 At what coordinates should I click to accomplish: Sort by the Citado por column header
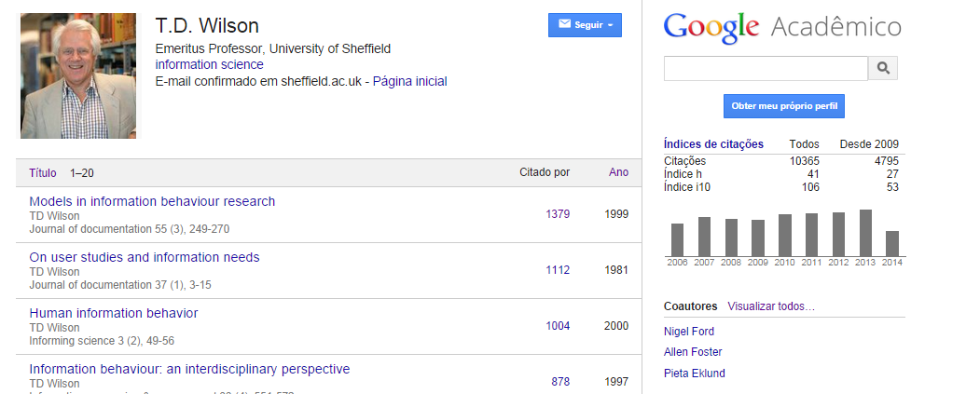coord(544,172)
